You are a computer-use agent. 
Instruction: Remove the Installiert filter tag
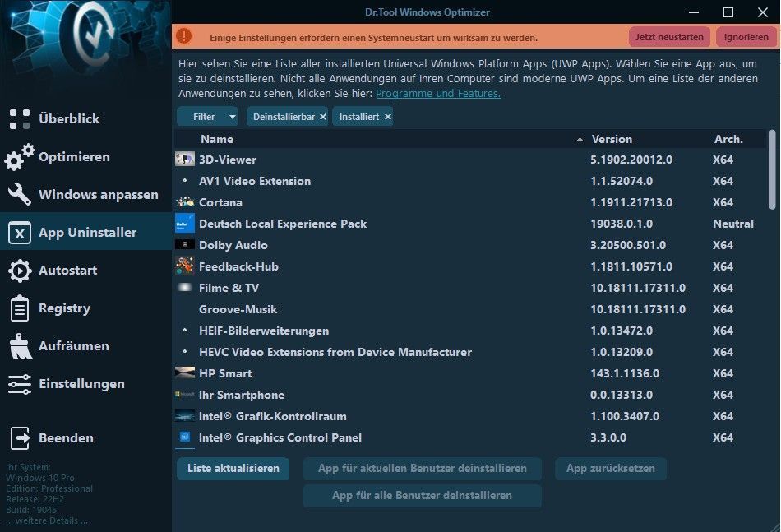387,118
